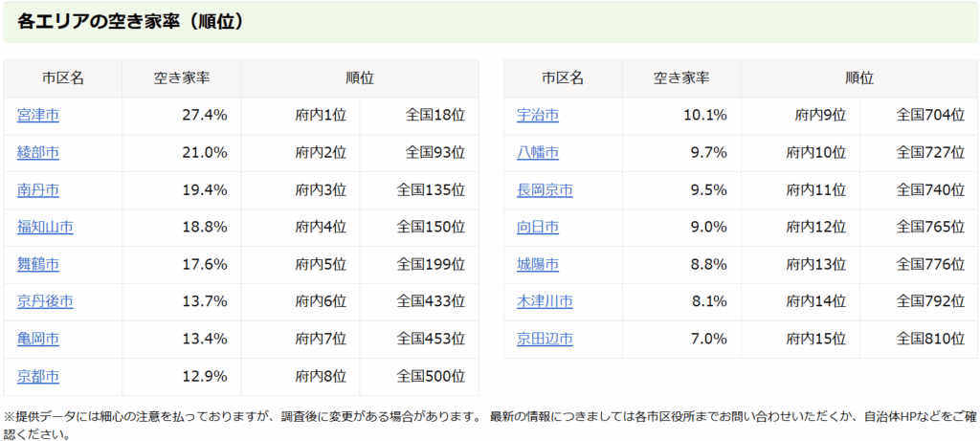The width and height of the screenshot is (980, 441).
Task: Click the left table's 空き家率 column header
Action: tap(182, 78)
